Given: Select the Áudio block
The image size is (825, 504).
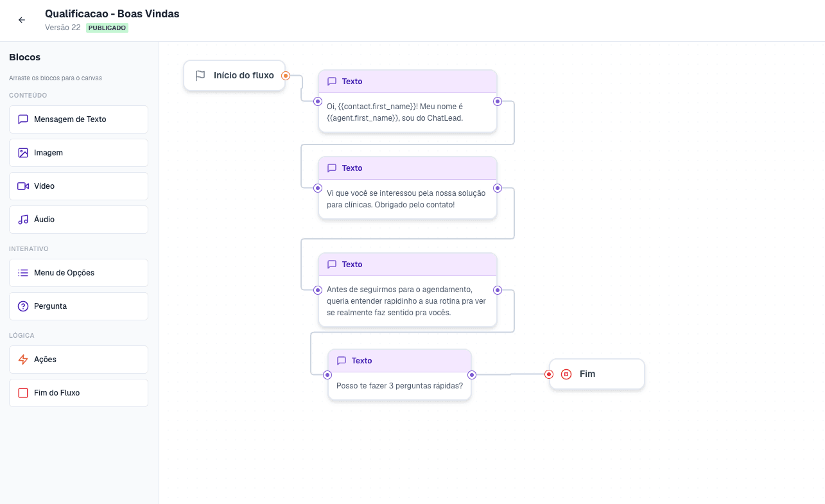Looking at the screenshot, I should click(78, 220).
